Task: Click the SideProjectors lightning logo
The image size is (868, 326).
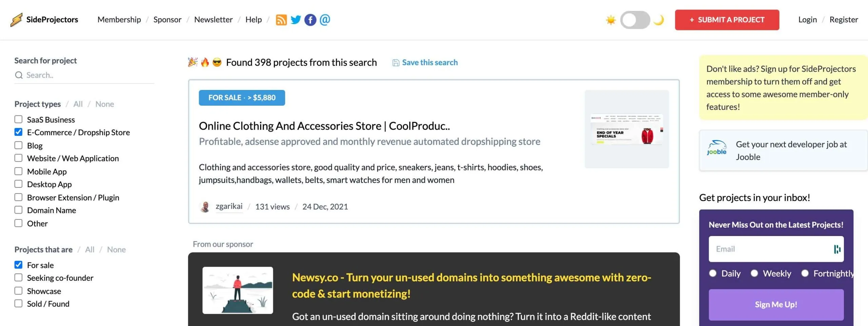Action: click(16, 20)
